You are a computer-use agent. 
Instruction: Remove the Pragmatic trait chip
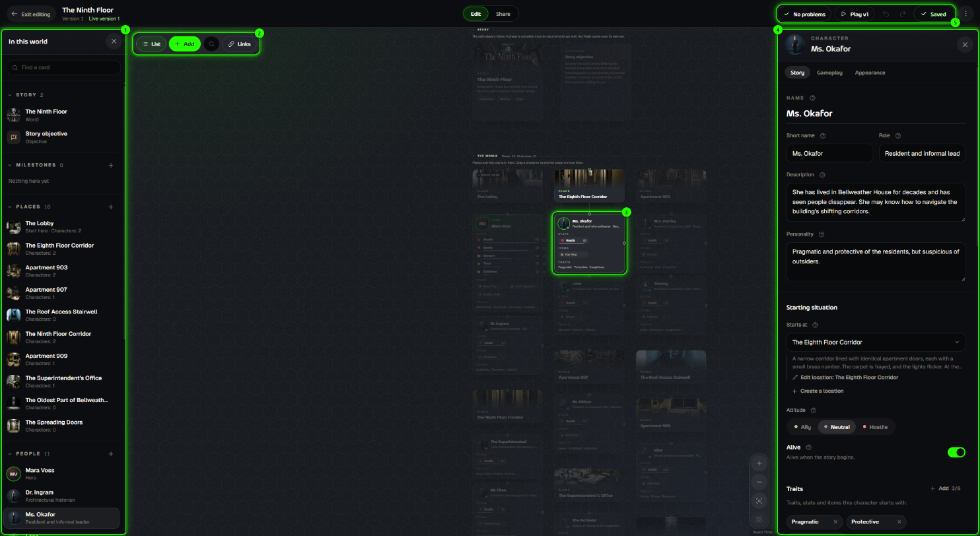835,522
